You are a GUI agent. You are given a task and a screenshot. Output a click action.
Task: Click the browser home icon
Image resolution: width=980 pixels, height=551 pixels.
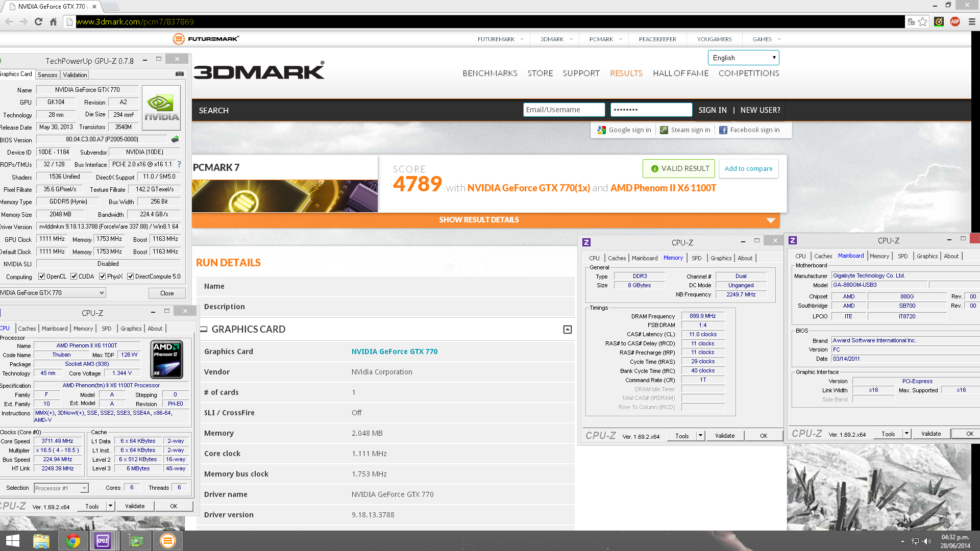click(54, 21)
